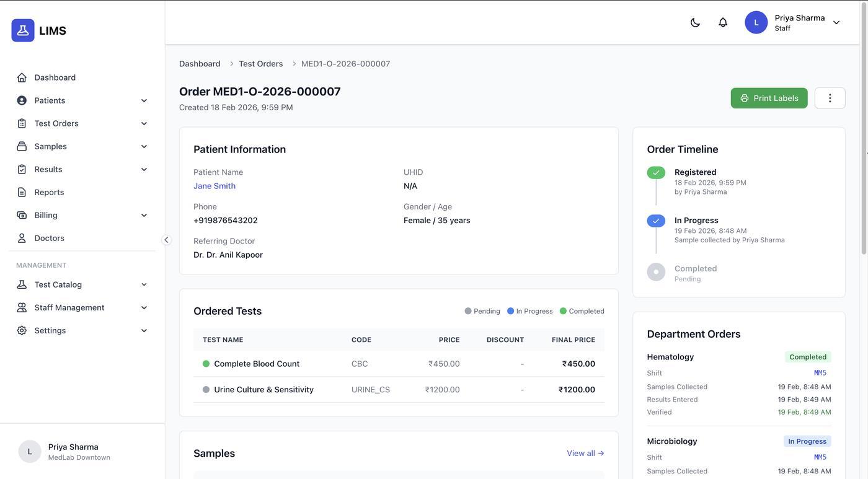868x479 pixels.
Task: Click Test Orders in the breadcrumb
Action: point(260,64)
